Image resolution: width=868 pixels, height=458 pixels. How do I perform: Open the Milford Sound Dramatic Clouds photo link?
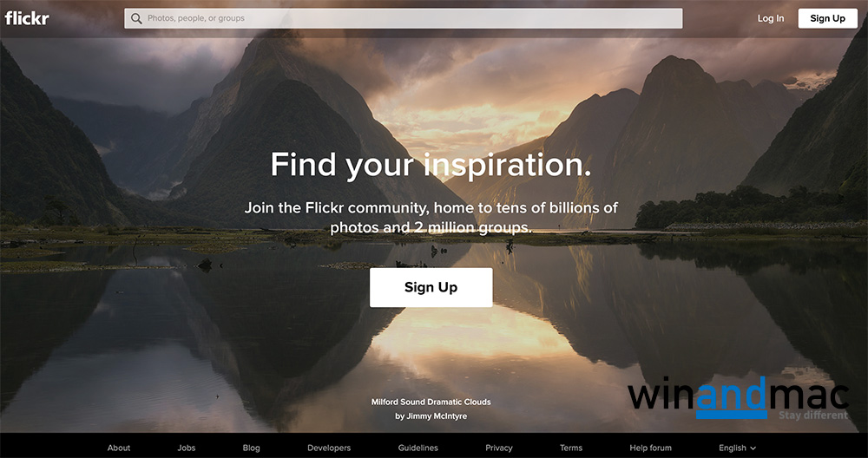tap(431, 402)
